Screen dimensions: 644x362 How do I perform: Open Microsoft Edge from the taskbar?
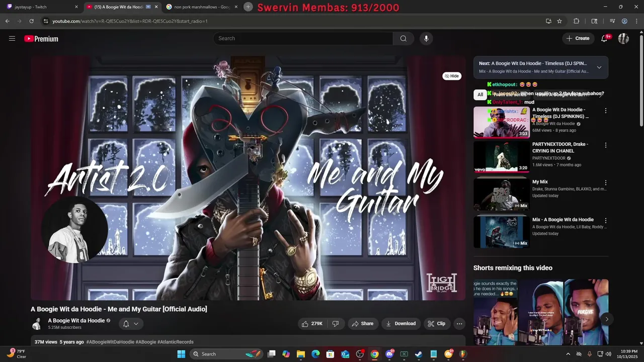pos(315,354)
